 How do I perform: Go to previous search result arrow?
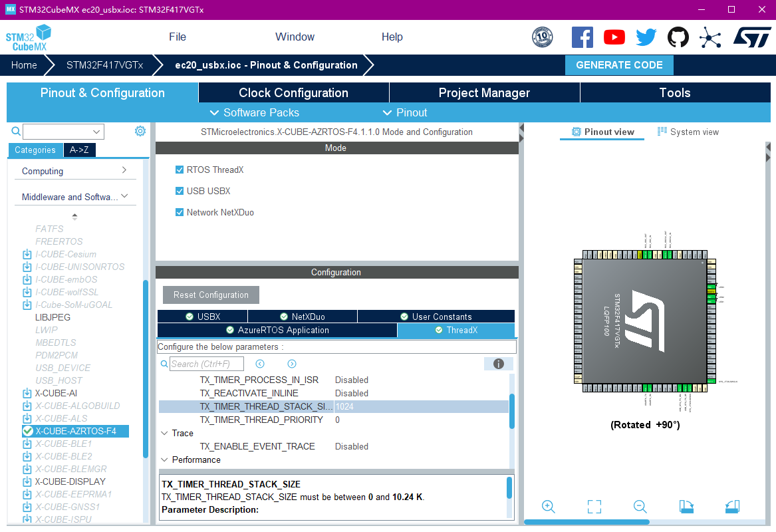[x=260, y=364]
